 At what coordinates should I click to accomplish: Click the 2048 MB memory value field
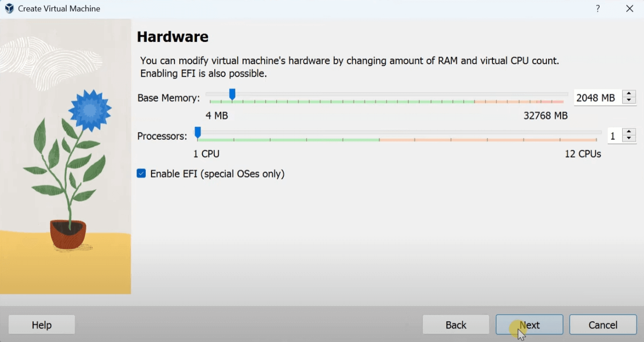(596, 98)
